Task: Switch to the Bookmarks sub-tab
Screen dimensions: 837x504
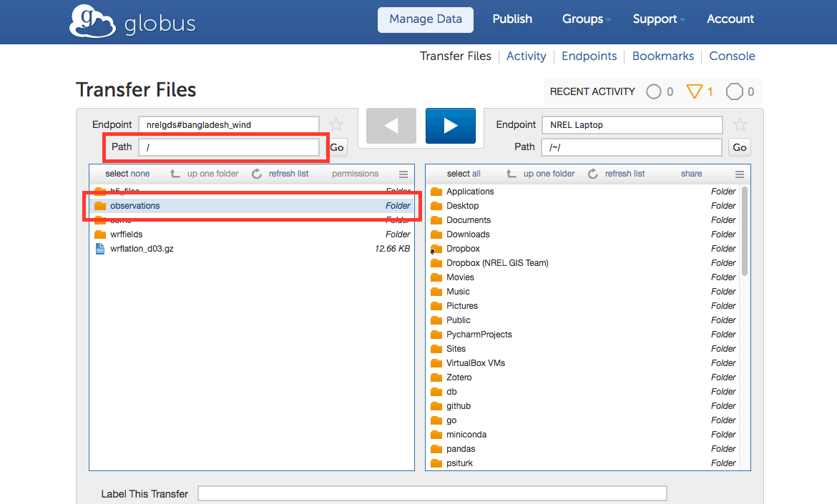Action: 663,56
